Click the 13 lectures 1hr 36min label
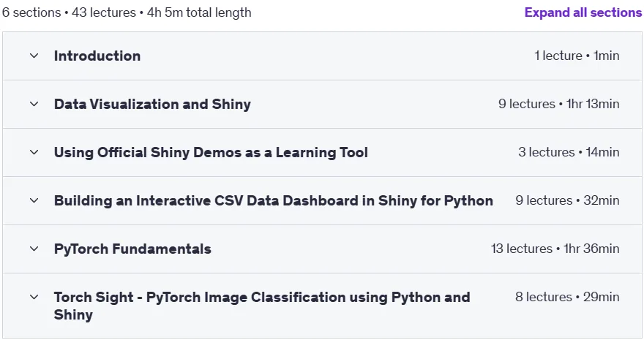644x340 pixels. 555,249
